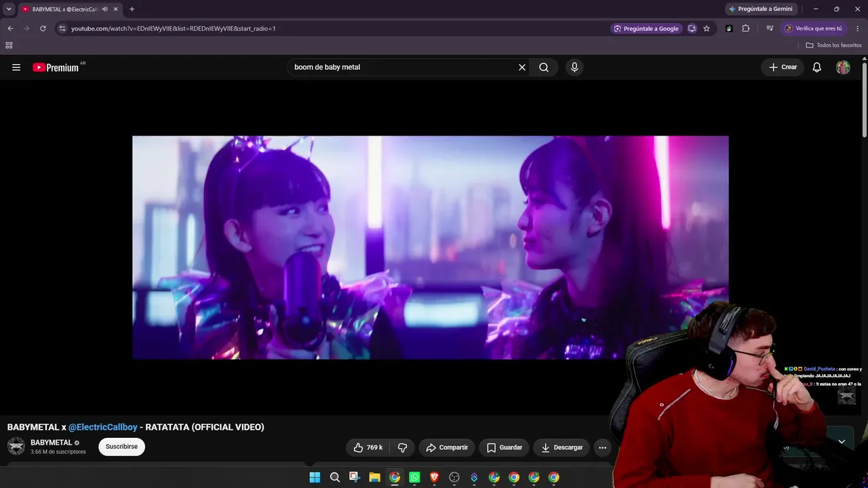
Task: Open WhatsApp from the taskbar
Action: (414, 477)
